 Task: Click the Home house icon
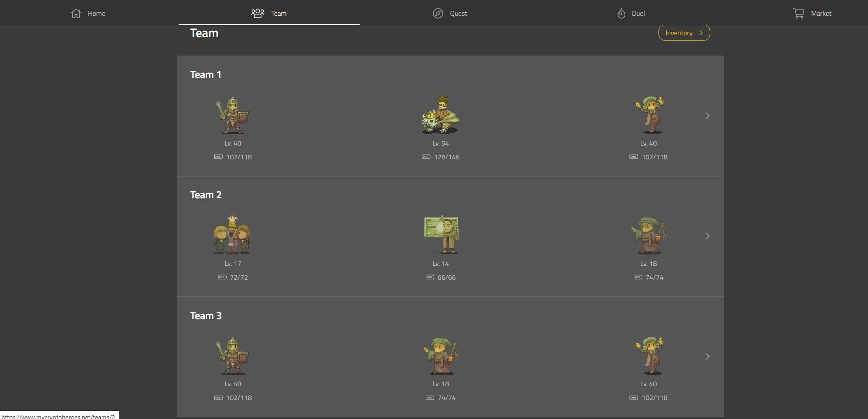[76, 13]
